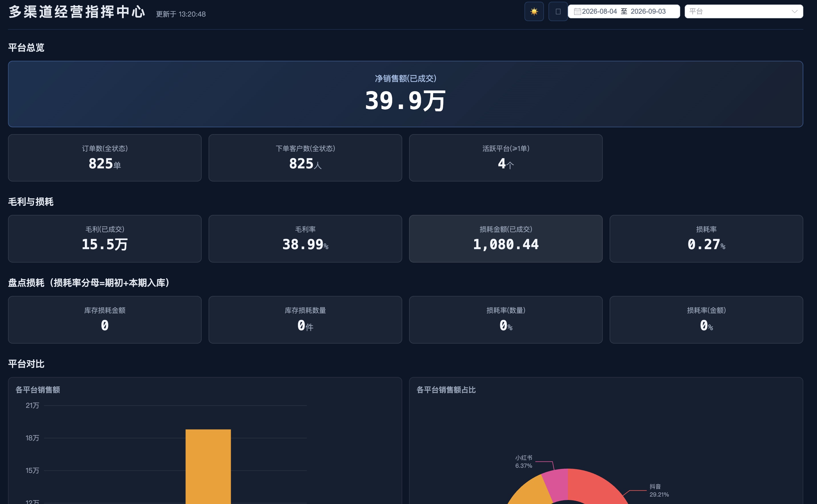Set the start date field 2026-08-04
Image resolution: width=817 pixels, height=504 pixels.
[600, 11]
